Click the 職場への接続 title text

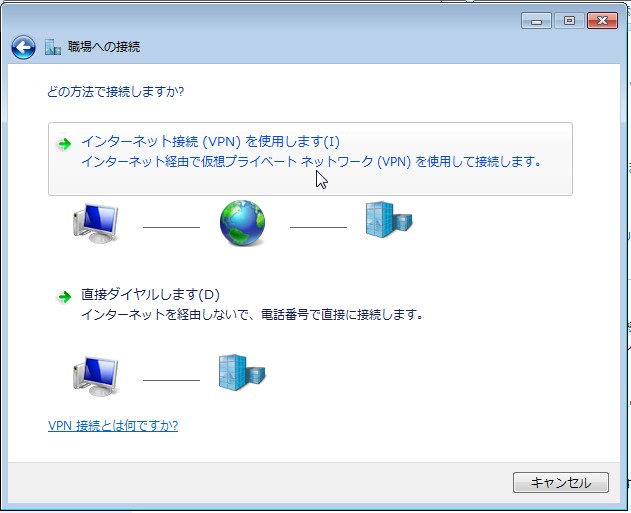104,47
